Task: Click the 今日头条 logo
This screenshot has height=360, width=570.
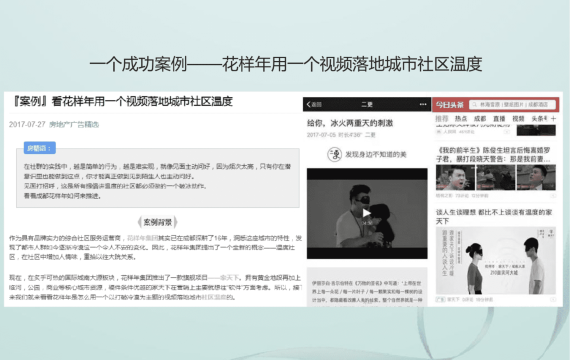Action: (450, 105)
